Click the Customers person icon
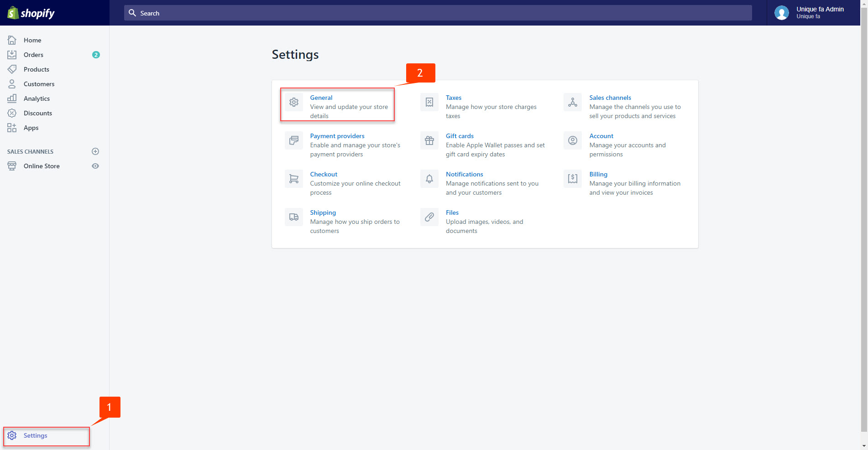The image size is (868, 450). pyautogui.click(x=12, y=84)
